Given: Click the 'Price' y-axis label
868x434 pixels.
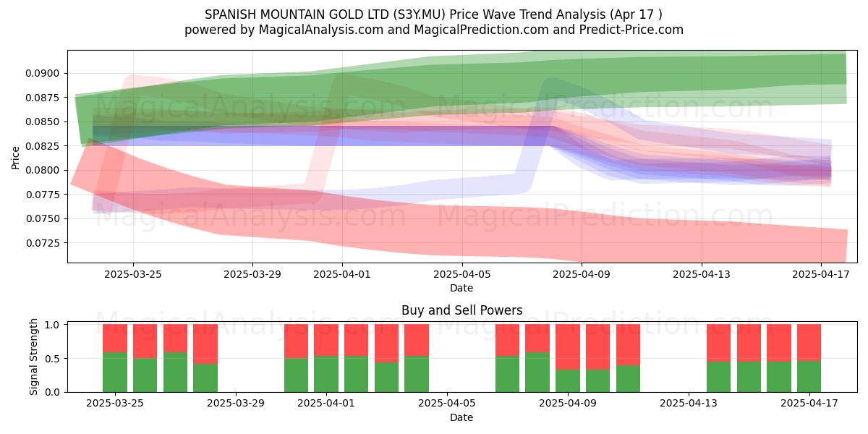Looking at the screenshot, I should [15, 156].
